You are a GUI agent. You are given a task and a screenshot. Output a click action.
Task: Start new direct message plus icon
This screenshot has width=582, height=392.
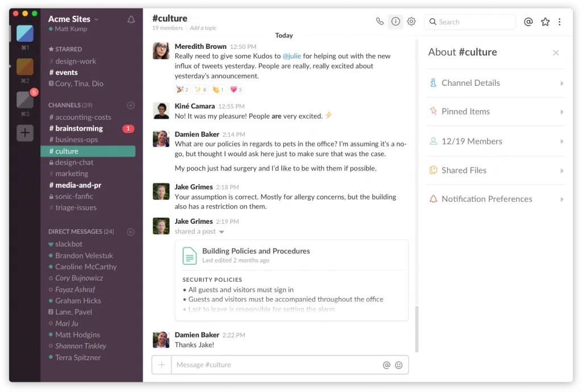click(x=131, y=232)
